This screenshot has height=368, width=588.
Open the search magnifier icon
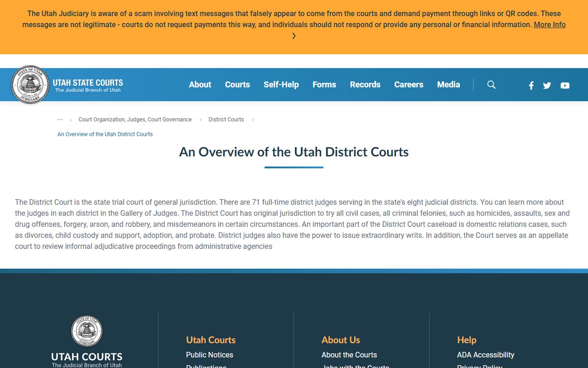pyautogui.click(x=492, y=85)
